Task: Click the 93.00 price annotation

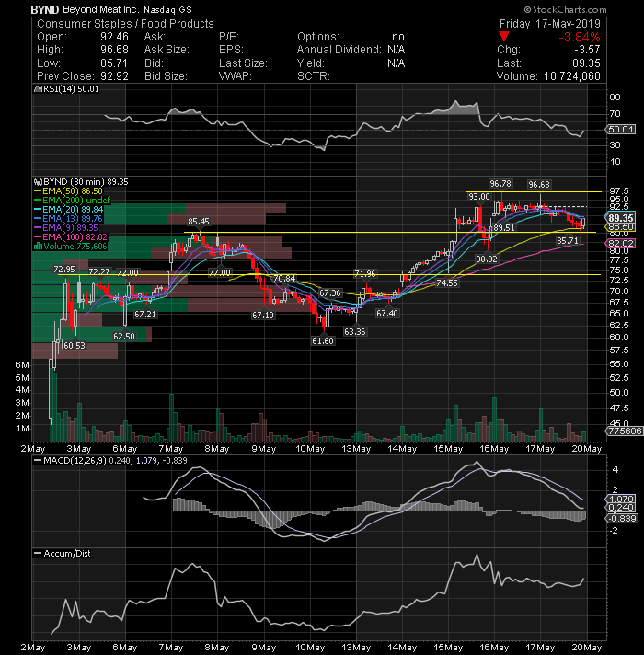Action: (478, 196)
